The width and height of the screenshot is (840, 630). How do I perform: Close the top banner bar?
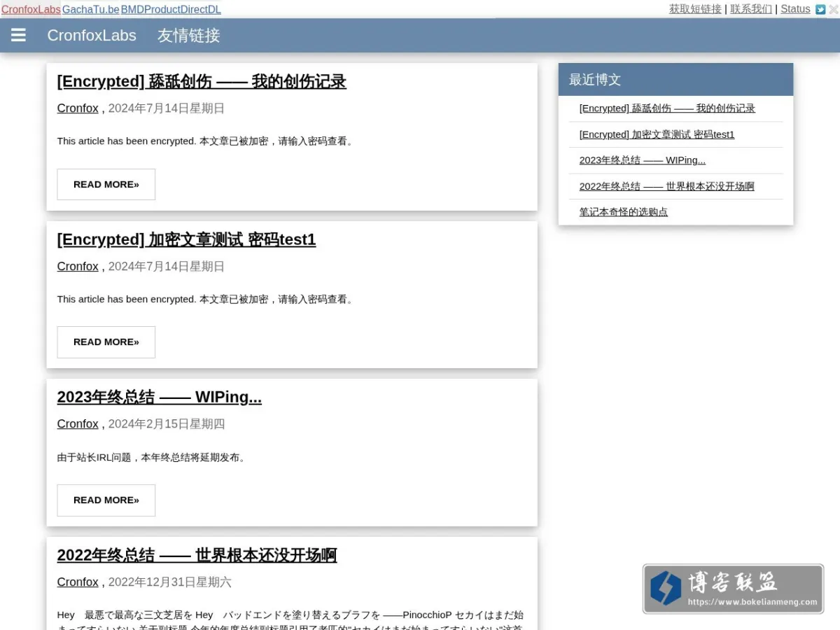[833, 10]
